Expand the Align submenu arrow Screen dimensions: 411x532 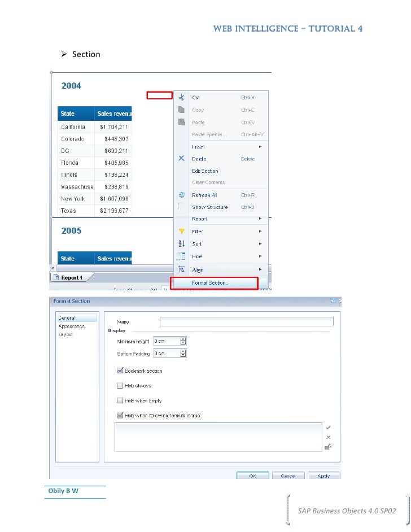[260, 269]
